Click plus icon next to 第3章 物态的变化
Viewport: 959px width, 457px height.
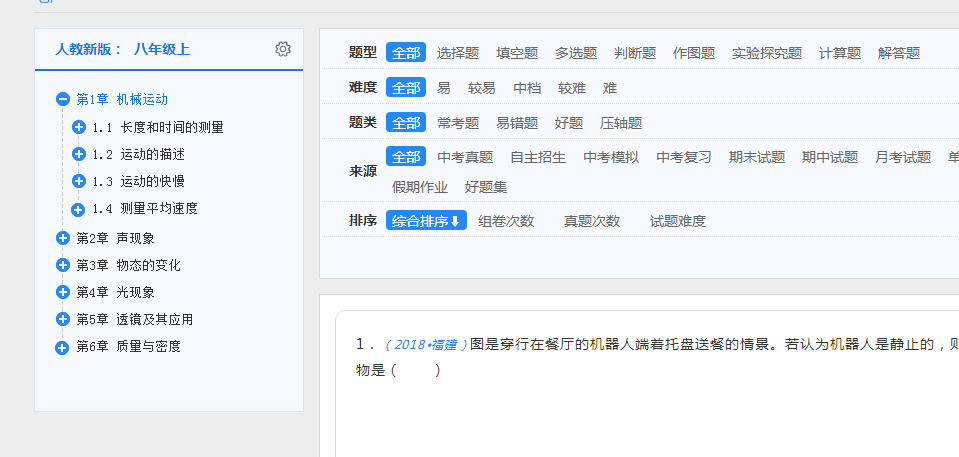coord(63,265)
